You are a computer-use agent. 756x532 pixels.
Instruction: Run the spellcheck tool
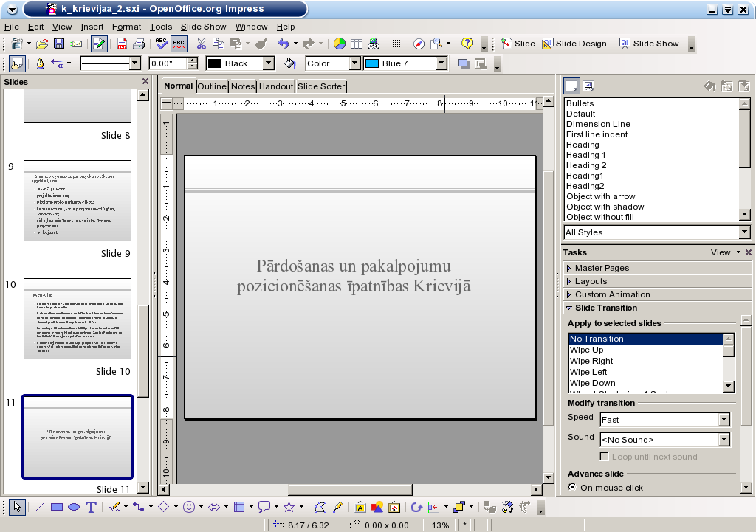tap(162, 44)
